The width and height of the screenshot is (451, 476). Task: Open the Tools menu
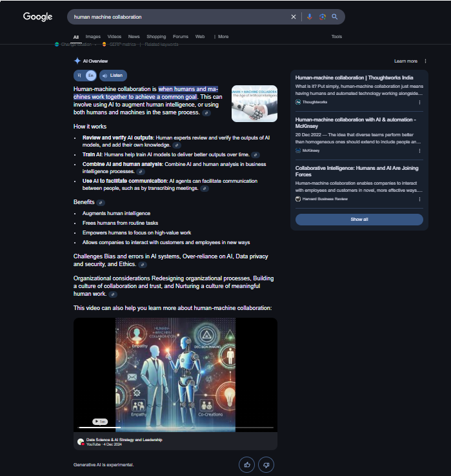(x=336, y=37)
